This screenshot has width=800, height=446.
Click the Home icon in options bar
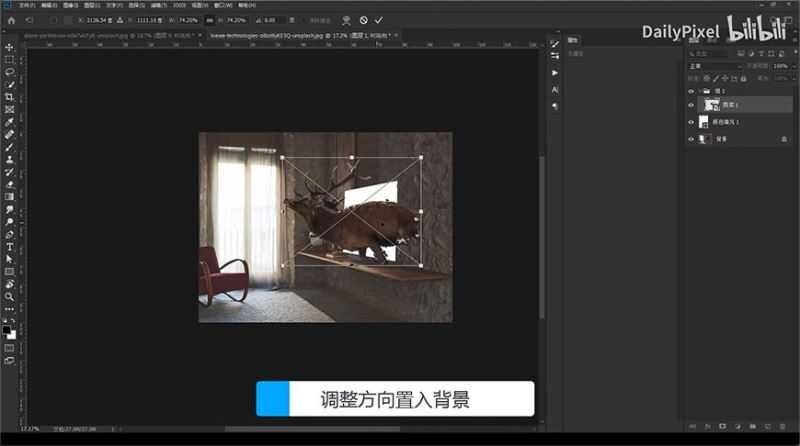(8, 20)
